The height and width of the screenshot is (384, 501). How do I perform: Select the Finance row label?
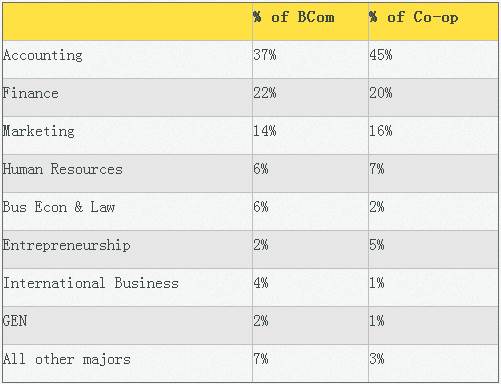pyautogui.click(x=30, y=93)
